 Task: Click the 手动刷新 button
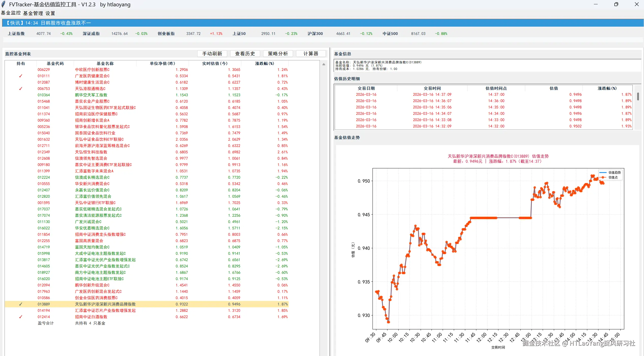212,54
